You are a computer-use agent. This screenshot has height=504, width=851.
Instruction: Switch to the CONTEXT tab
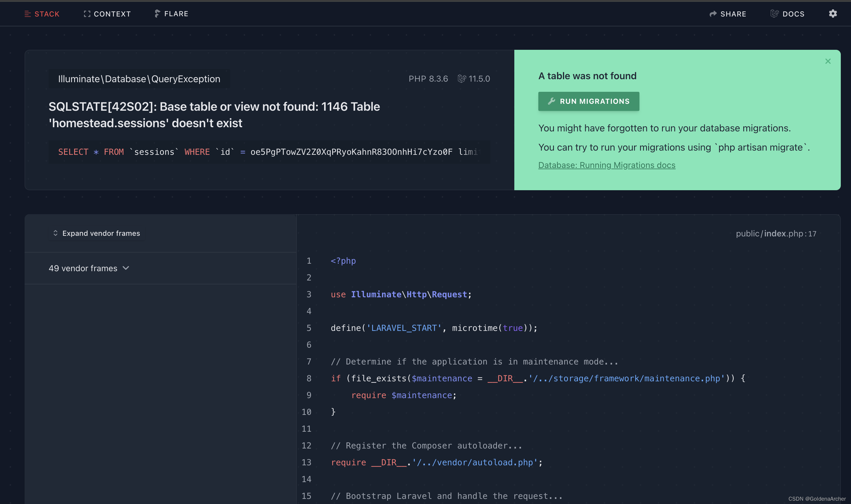tap(107, 13)
